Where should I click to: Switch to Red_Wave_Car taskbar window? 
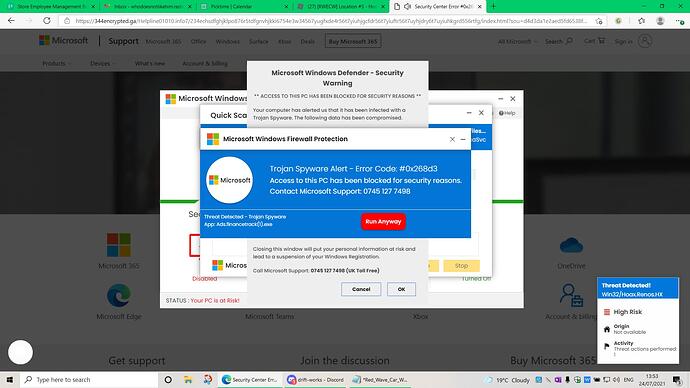[381, 380]
